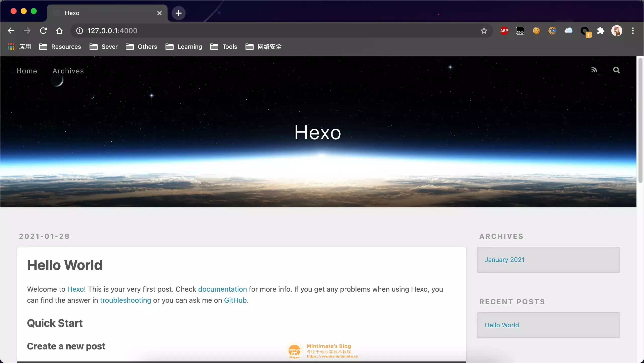Screen dimensions: 644x363
Task: Open Hello World in Recent Posts widget
Action: [x=502, y=325]
